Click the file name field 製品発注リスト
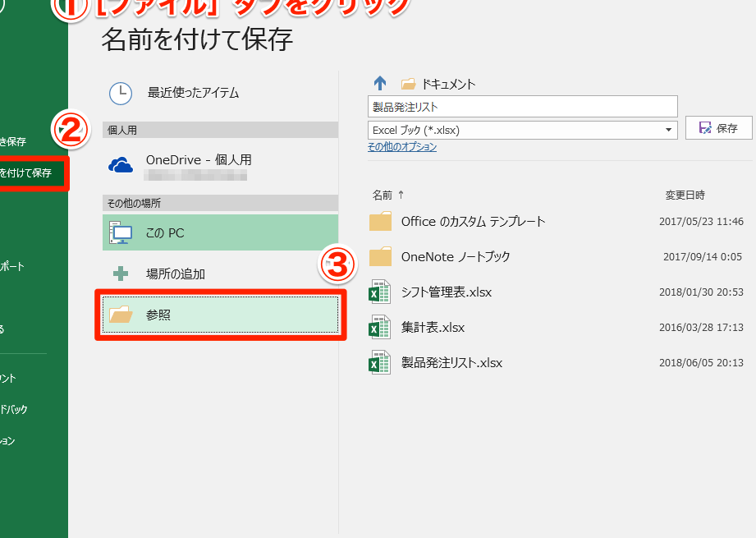 (523, 107)
